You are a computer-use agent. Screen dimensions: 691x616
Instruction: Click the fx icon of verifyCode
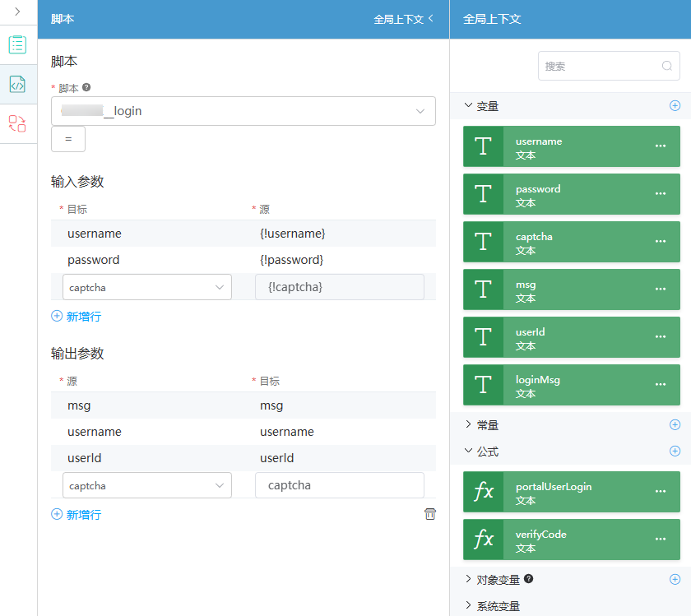(483, 540)
